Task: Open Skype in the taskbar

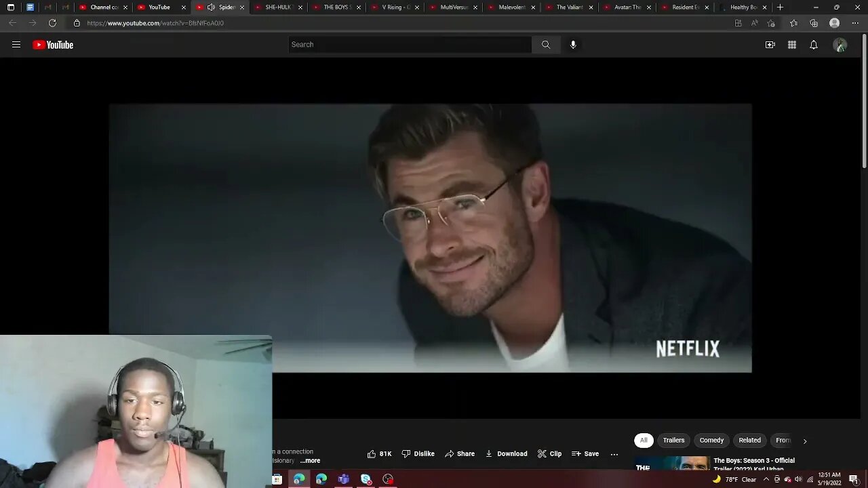Action: (x=366, y=479)
